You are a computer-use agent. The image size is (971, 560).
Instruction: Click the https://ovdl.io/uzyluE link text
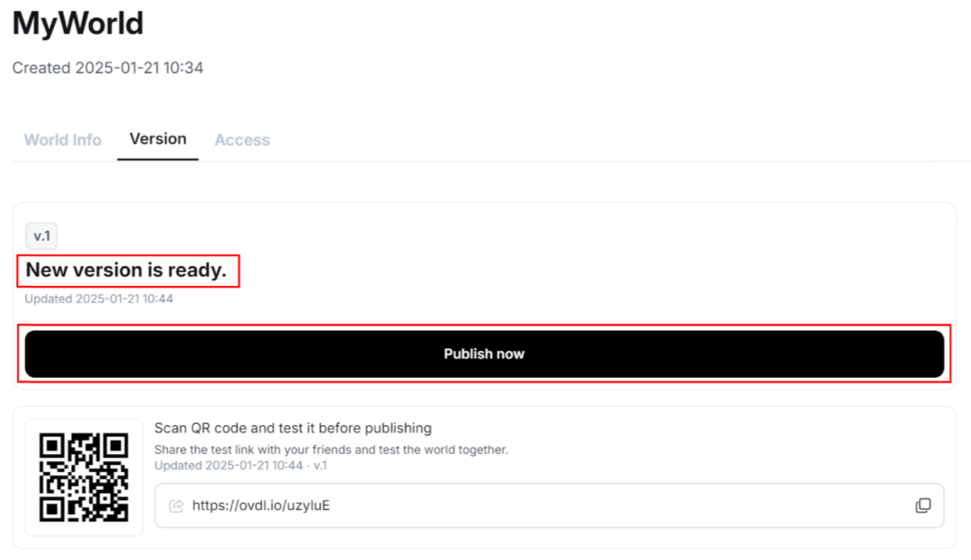point(261,505)
